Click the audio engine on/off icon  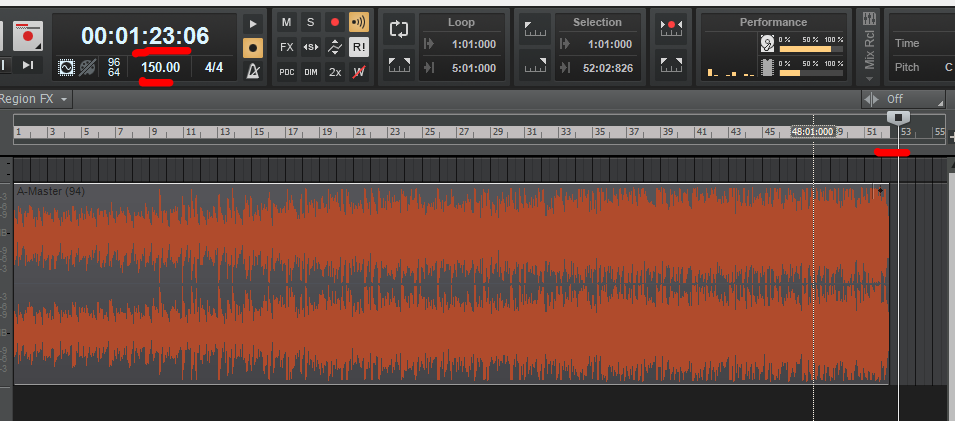coord(66,67)
